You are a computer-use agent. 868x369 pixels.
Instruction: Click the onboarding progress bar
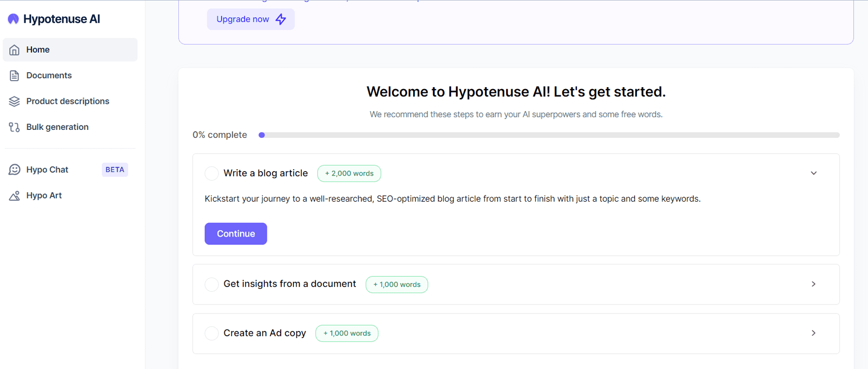coord(549,135)
